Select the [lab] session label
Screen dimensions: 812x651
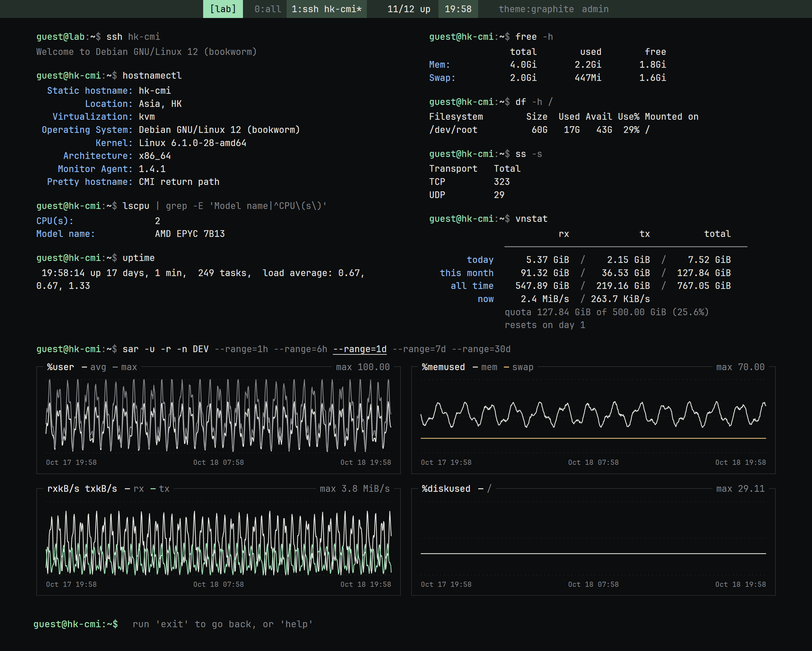coord(223,9)
